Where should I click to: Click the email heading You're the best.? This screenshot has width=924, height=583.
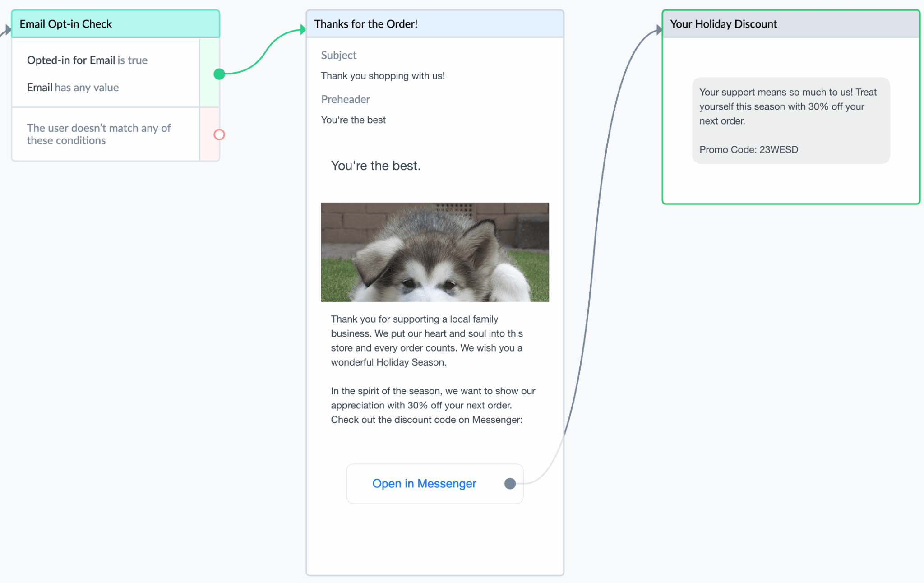coord(375,166)
